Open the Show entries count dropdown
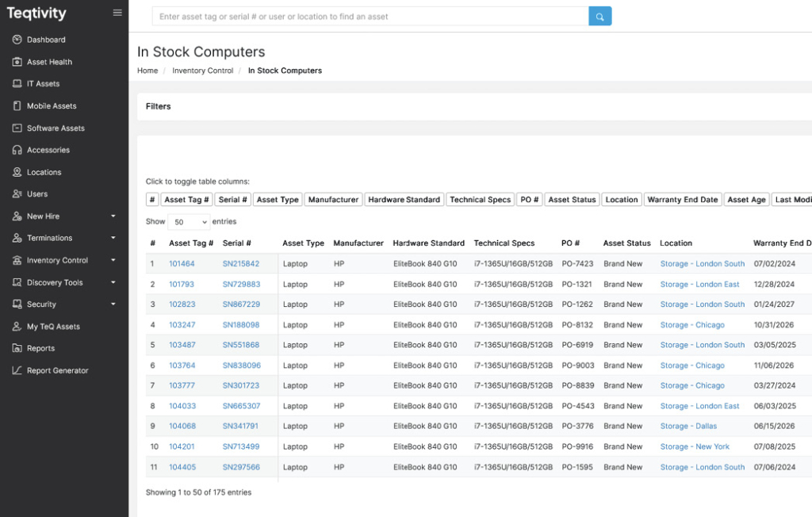The image size is (812, 517). coord(189,222)
